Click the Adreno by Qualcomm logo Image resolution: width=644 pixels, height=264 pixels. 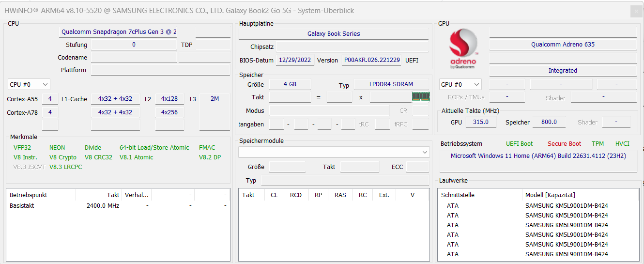[x=463, y=49]
